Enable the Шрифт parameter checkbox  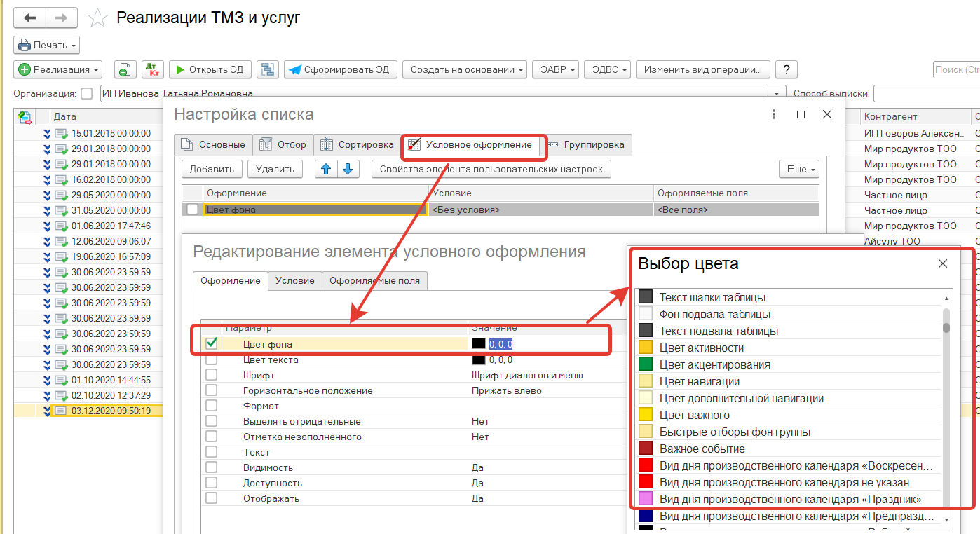pyautogui.click(x=211, y=375)
